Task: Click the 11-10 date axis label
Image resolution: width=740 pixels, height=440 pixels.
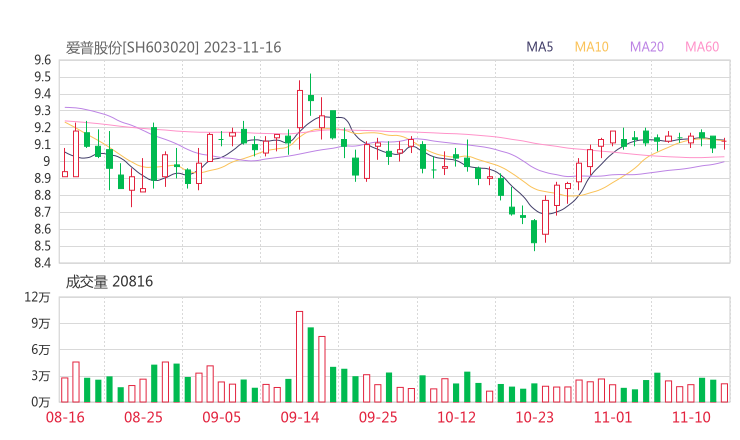Action: click(691, 417)
